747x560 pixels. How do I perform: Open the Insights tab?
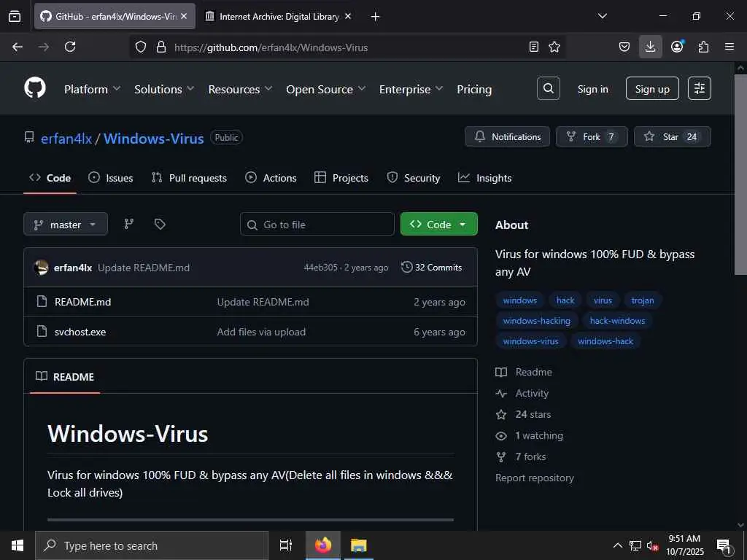point(484,178)
